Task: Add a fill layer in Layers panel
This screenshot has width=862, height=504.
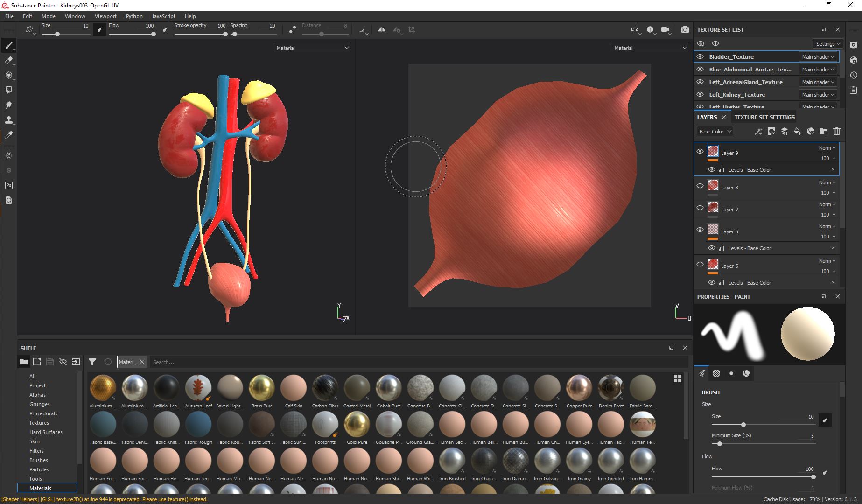Action: [x=798, y=132]
